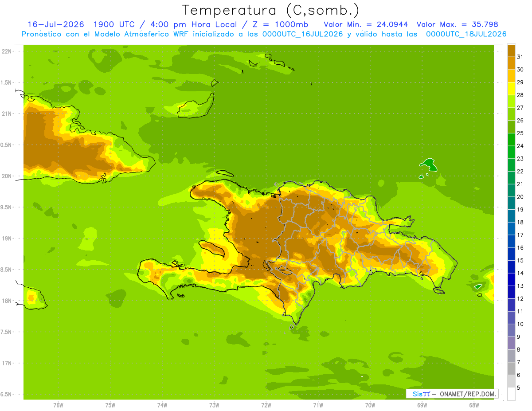This screenshot has height=411, width=532.
Task: Click "Valor Min. = 24.0944" value
Action: [366, 24]
